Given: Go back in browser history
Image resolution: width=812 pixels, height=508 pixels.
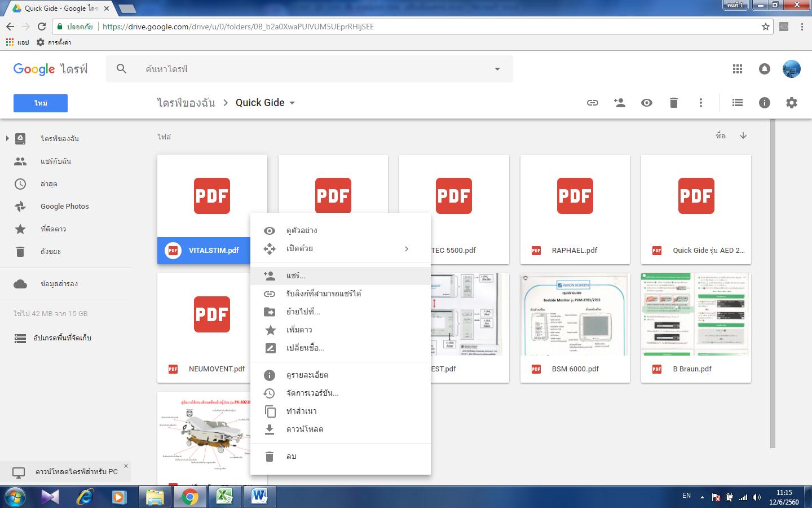Looking at the screenshot, I should coord(10,27).
